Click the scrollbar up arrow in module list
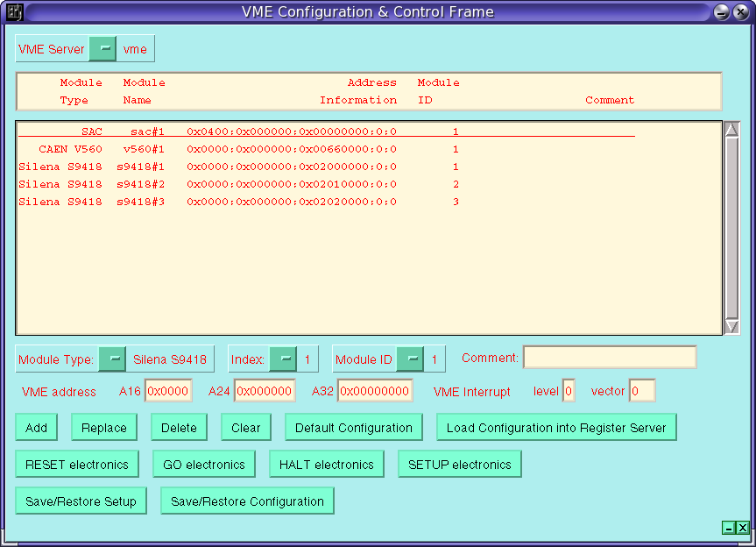 (732, 130)
